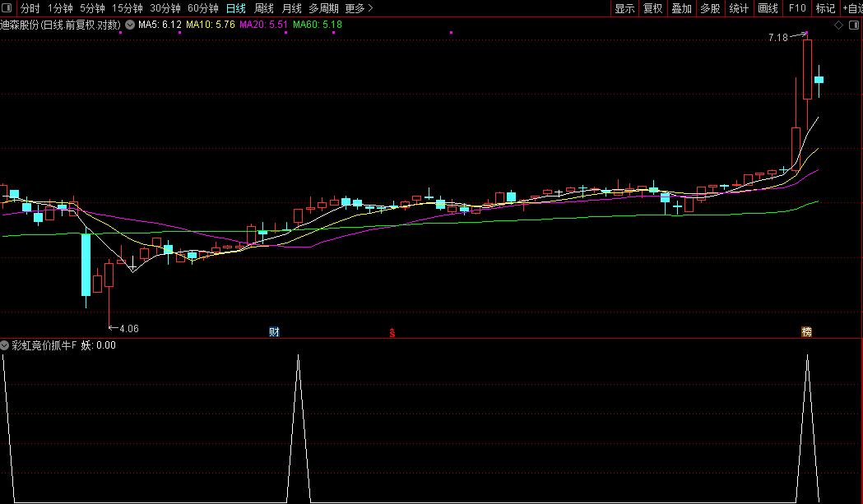Activate the 画线 drawing tools
This screenshot has width=863, height=504.
click(x=768, y=8)
